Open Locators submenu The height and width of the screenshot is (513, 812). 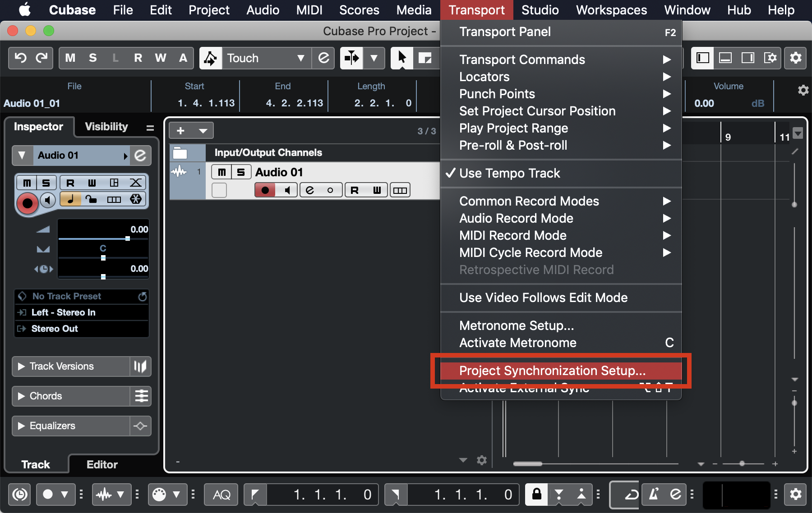561,77
